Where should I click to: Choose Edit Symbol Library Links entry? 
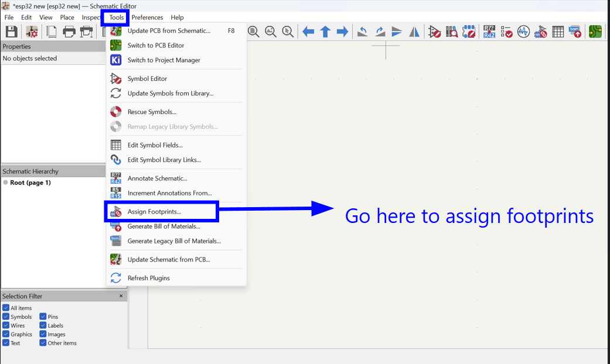click(x=176, y=160)
